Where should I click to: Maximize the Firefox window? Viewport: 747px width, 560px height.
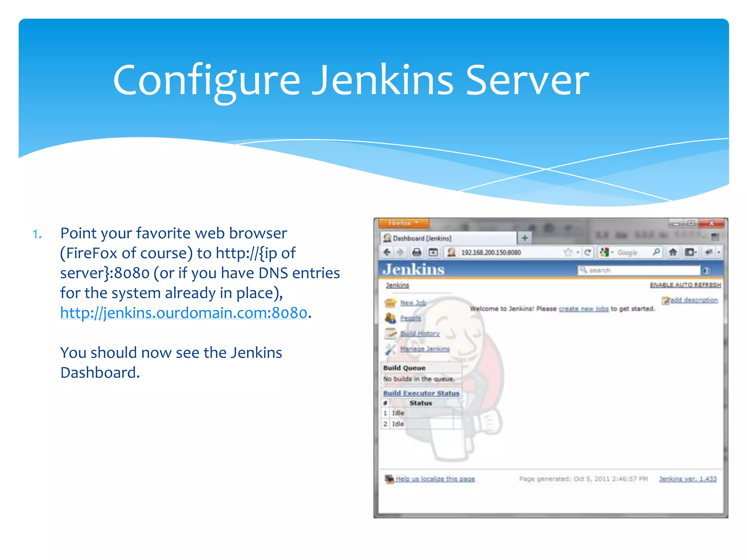pos(691,223)
